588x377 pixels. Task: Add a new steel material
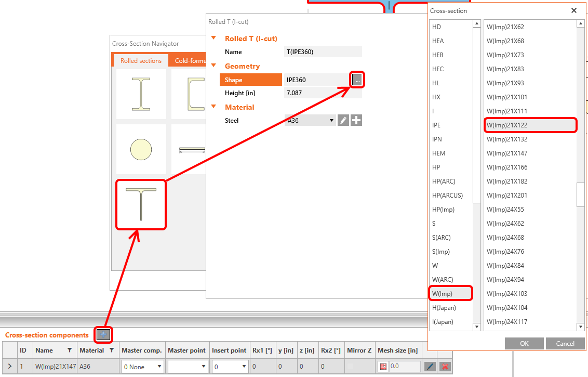point(356,120)
